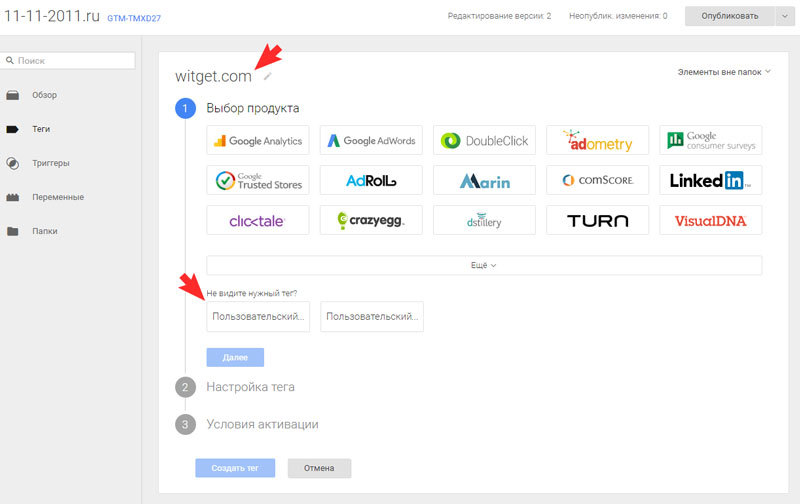The image size is (800, 504).
Task: Click the witget.com tag title
Action: [213, 77]
